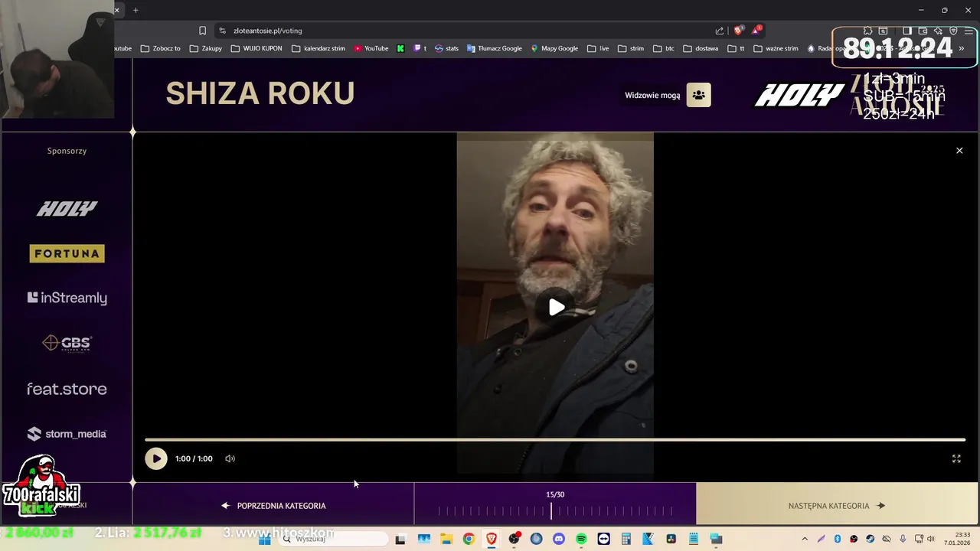Open the inStreamly sponsor logo
Image resolution: width=980 pixels, height=551 pixels.
click(x=67, y=298)
